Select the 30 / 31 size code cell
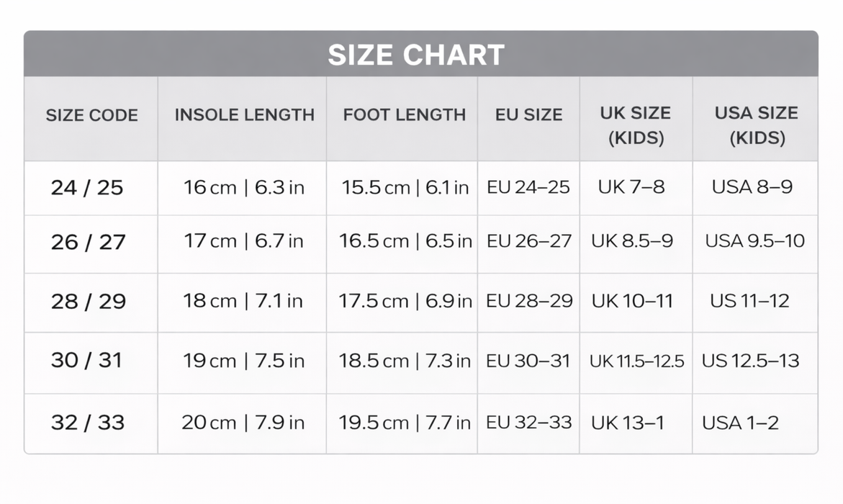The image size is (843, 504). click(x=86, y=360)
